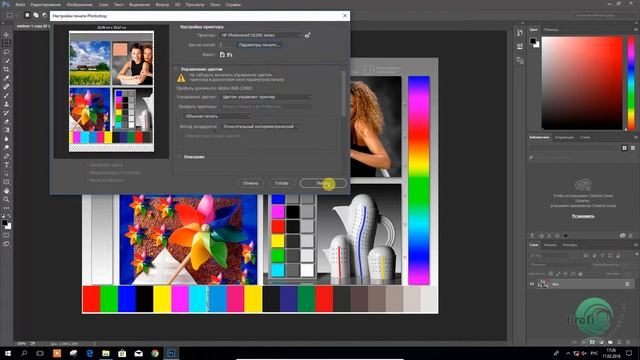Switch Libraries panel to list view
640x360 pixels.
click(x=633, y=148)
